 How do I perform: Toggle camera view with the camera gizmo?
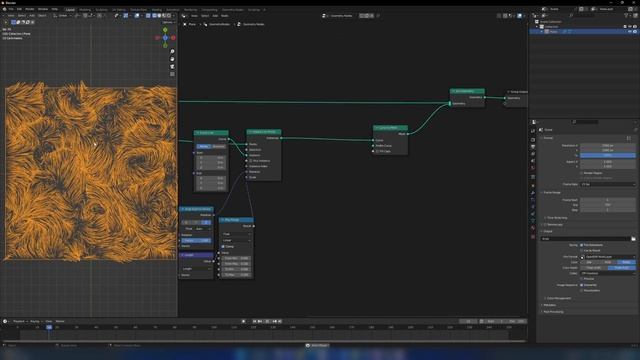point(172,67)
